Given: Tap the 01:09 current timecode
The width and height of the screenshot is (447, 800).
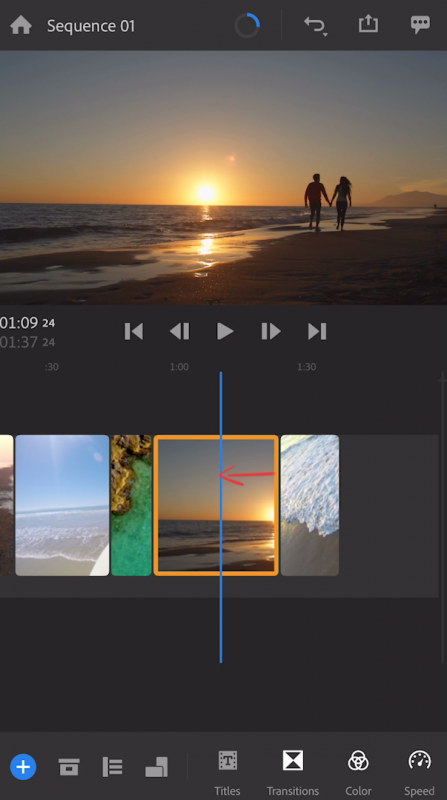Looking at the screenshot, I should click(x=28, y=323).
